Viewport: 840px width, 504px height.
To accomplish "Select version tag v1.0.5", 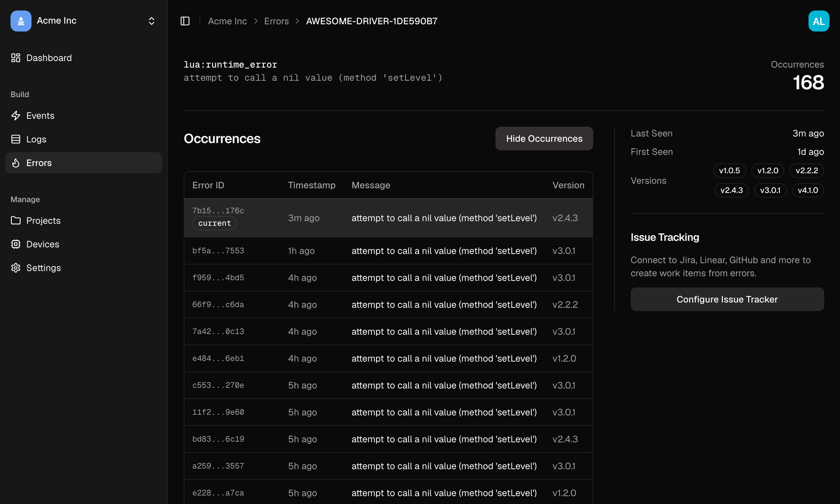I will [x=729, y=171].
